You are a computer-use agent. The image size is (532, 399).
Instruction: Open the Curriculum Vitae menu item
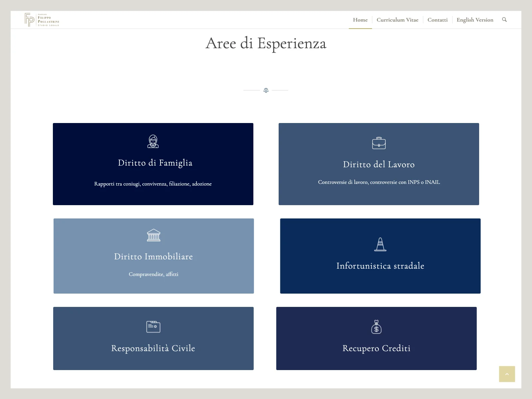[x=397, y=20]
